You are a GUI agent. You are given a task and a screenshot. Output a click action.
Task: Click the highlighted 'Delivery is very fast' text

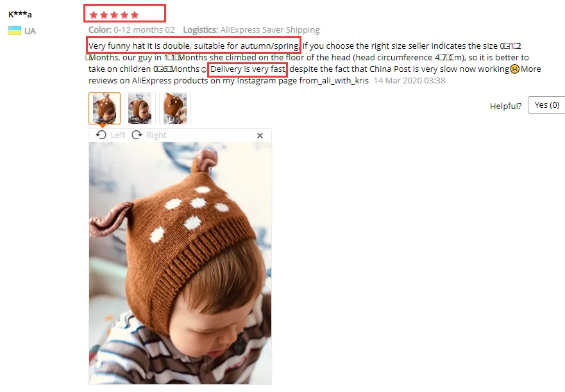[248, 69]
